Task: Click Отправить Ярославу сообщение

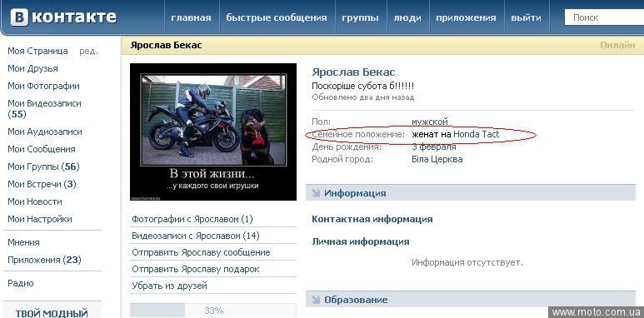Action: pyautogui.click(x=201, y=252)
